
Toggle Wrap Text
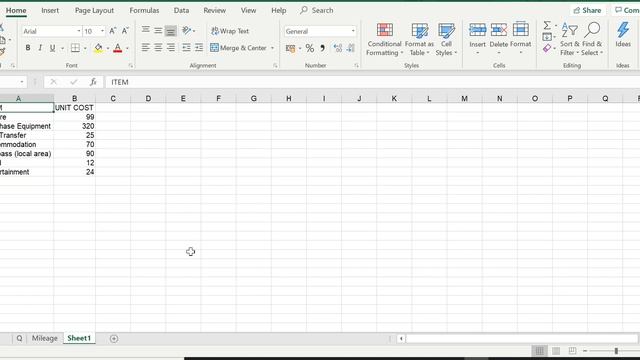point(230,31)
